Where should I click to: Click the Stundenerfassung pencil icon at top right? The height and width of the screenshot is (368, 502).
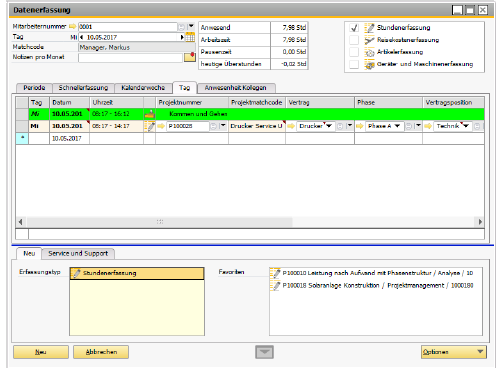[369, 28]
